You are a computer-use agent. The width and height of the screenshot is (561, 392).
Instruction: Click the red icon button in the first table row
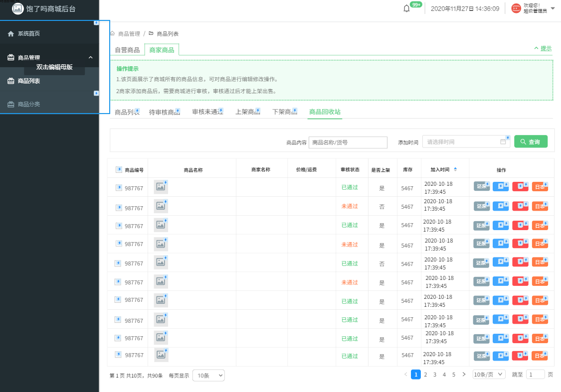[x=520, y=186]
